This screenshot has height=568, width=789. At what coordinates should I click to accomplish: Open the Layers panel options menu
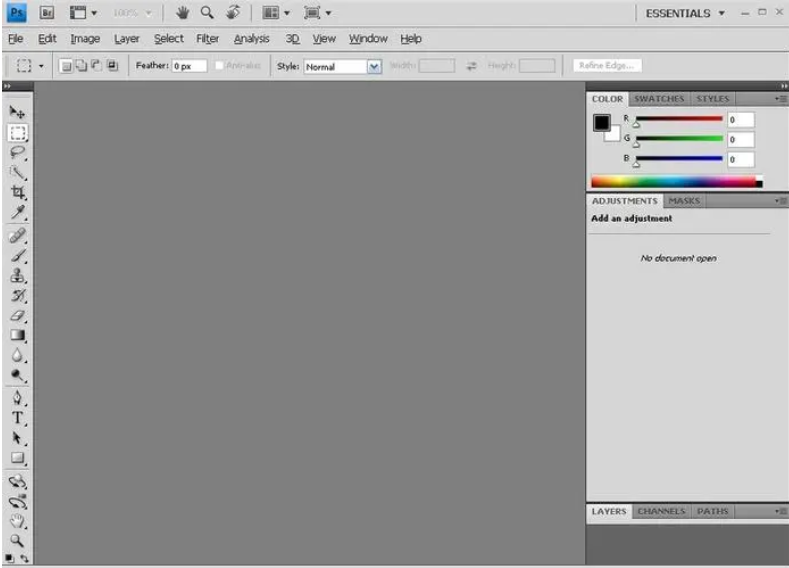point(780,511)
